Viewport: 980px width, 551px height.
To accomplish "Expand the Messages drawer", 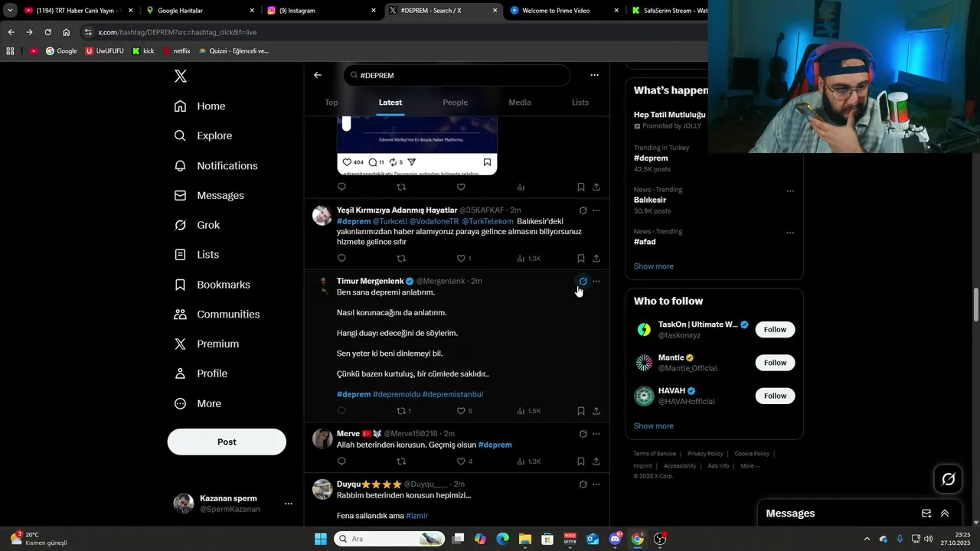I will 945,514.
